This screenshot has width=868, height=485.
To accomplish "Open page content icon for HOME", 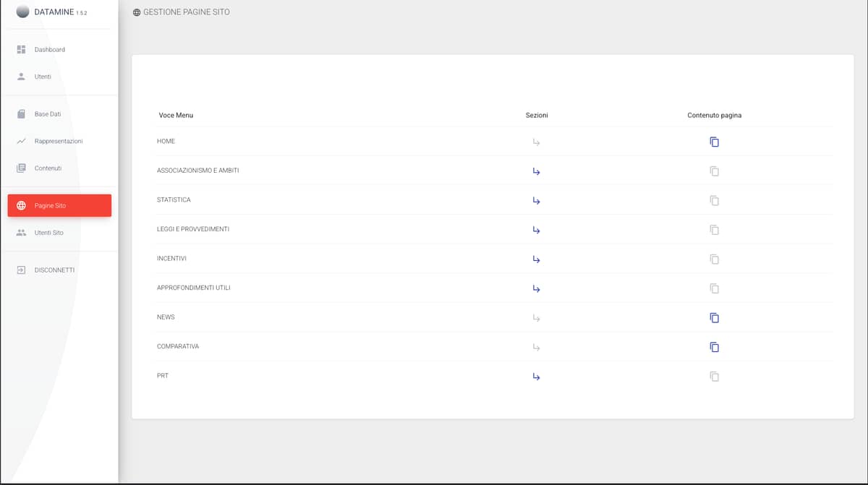I will [714, 142].
